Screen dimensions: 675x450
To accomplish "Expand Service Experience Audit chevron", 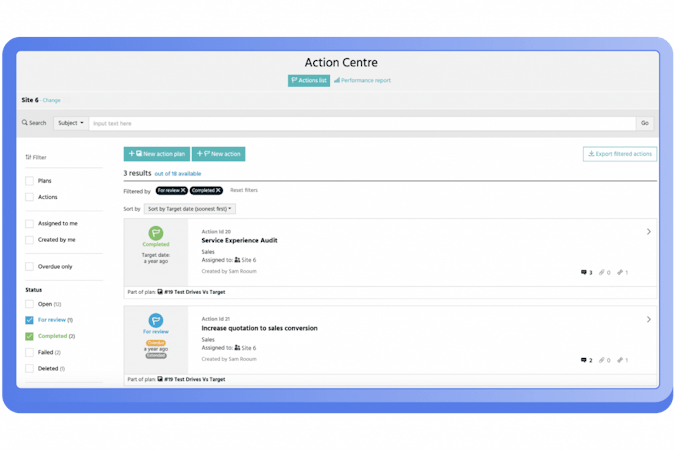I will (x=648, y=232).
